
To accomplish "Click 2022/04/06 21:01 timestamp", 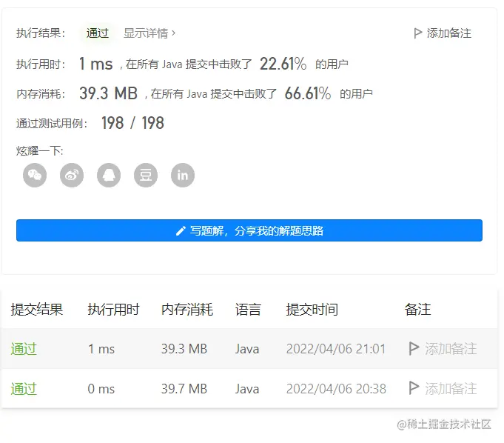I will click(336, 349).
